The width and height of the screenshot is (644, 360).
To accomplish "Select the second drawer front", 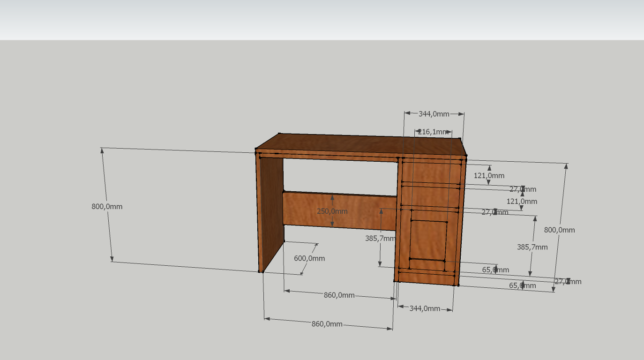I will (430, 196).
